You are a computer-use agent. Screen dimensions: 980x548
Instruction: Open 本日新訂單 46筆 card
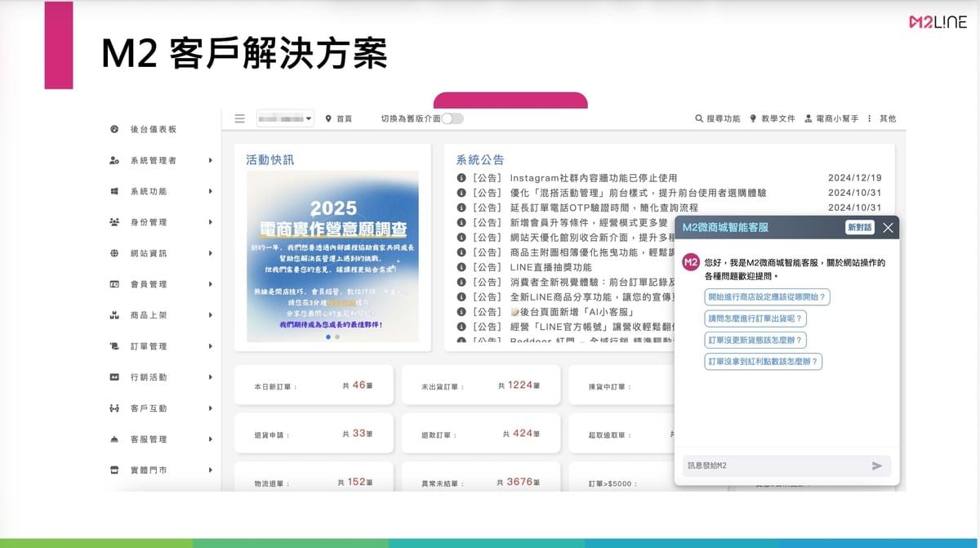pos(314,385)
